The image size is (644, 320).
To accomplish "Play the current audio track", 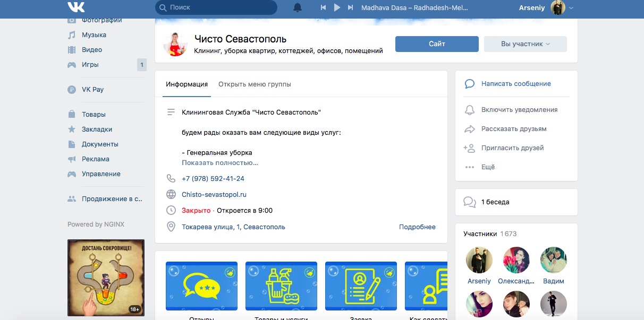I will click(x=337, y=7).
